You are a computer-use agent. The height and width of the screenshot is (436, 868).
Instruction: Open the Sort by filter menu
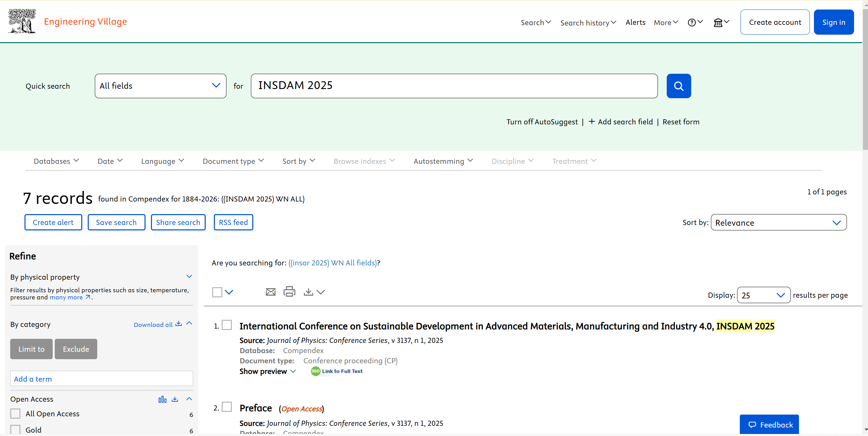tap(299, 161)
